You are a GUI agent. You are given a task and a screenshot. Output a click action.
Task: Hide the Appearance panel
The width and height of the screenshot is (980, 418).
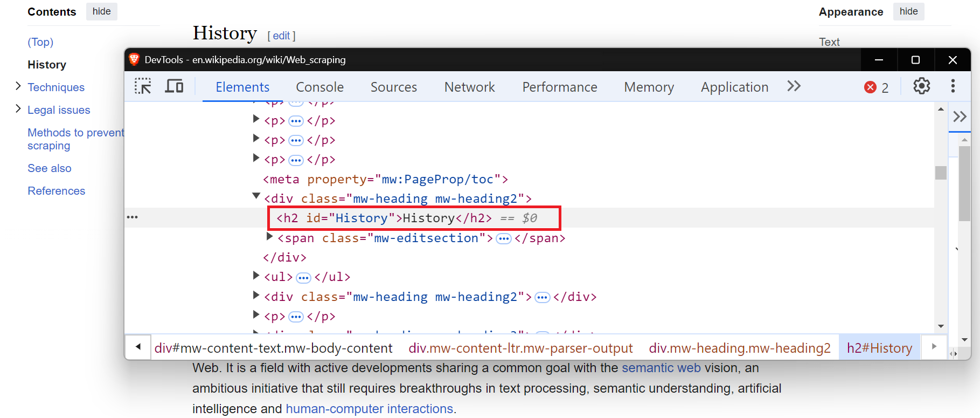[x=908, y=11]
